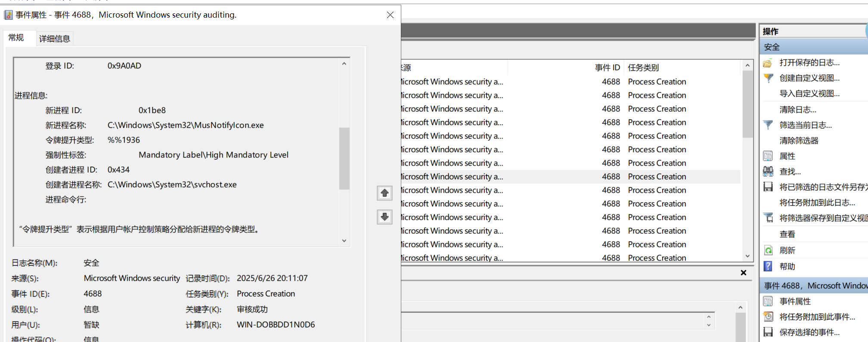Click 清除筛选器 in the actions pane

tap(799, 141)
